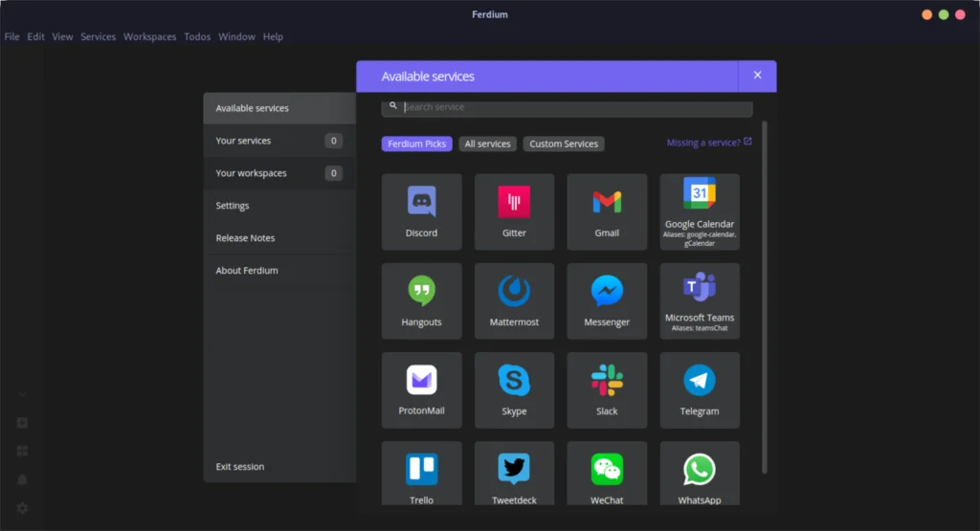Select the Microsoft Teams service
Viewport: 980px width, 531px height.
(x=700, y=301)
